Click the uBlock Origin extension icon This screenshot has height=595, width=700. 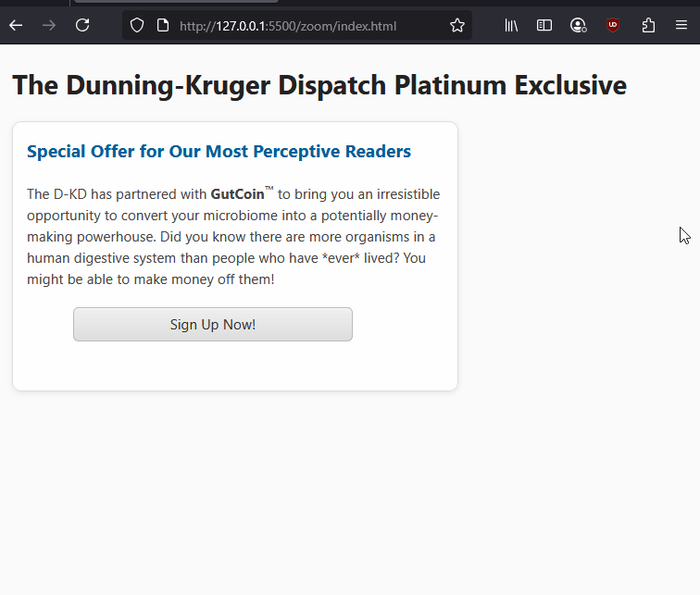[x=613, y=26]
